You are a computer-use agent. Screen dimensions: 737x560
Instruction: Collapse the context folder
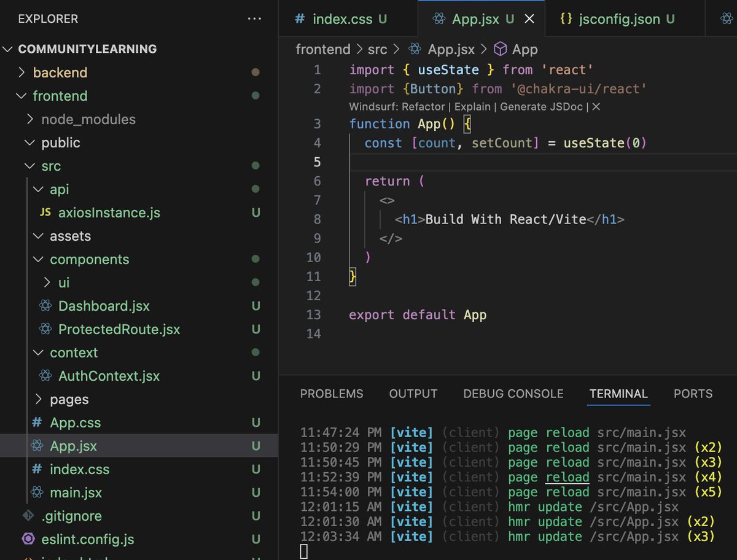click(39, 352)
